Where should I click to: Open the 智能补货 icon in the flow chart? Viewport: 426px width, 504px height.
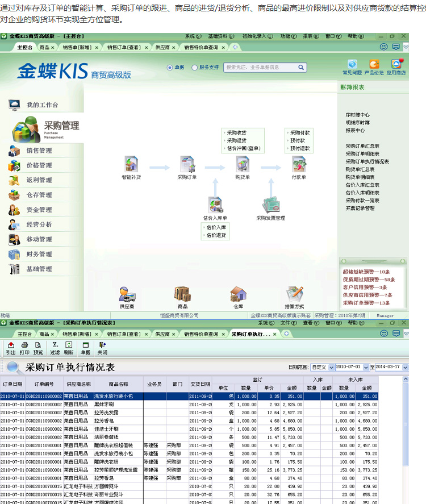click(x=131, y=164)
